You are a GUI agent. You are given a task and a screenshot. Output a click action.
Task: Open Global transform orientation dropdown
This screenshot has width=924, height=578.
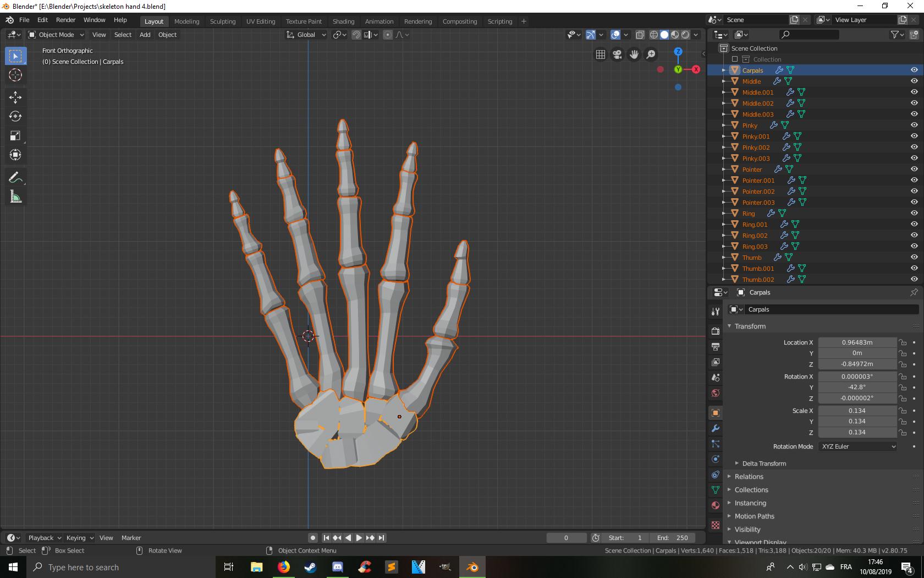(306, 35)
